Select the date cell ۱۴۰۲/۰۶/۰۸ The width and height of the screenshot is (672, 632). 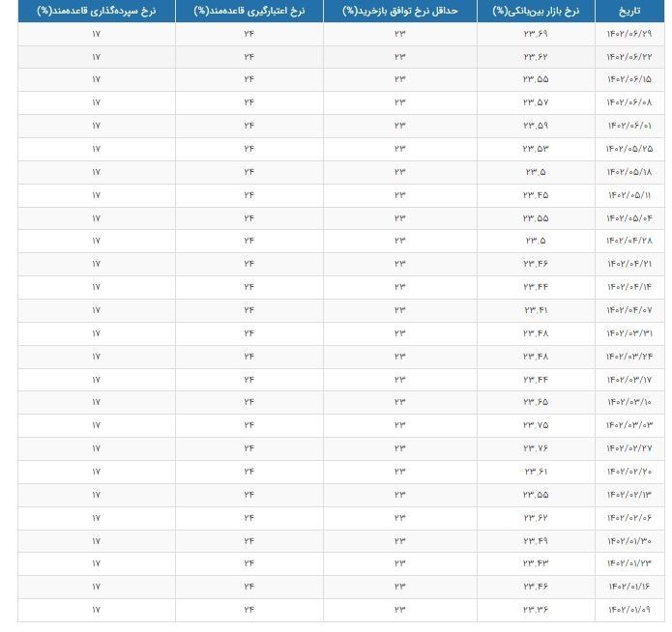(x=629, y=101)
